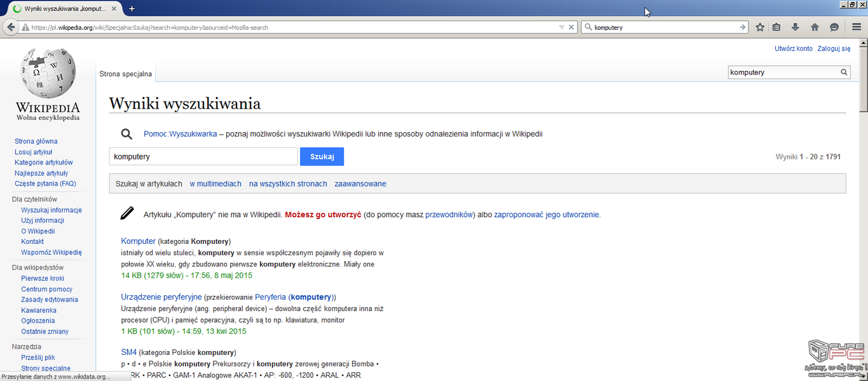Viewport: 868px width, 381px height.
Task: Click 'Zaloguj się' to log in
Action: click(x=833, y=48)
